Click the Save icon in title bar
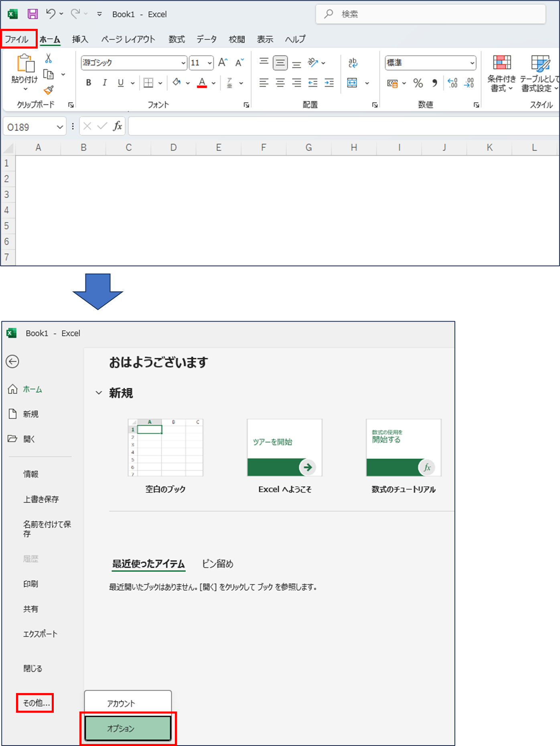560x746 pixels. pyautogui.click(x=32, y=14)
